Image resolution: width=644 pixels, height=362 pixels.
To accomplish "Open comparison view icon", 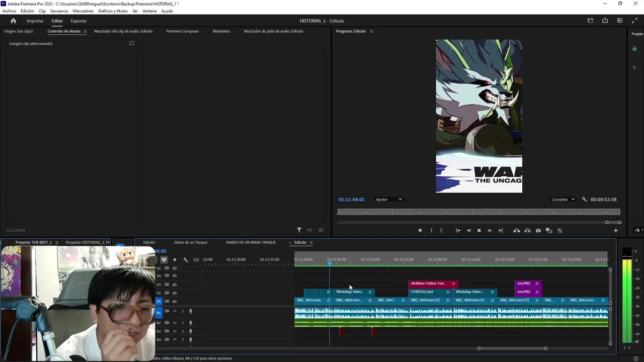I will point(549,230).
